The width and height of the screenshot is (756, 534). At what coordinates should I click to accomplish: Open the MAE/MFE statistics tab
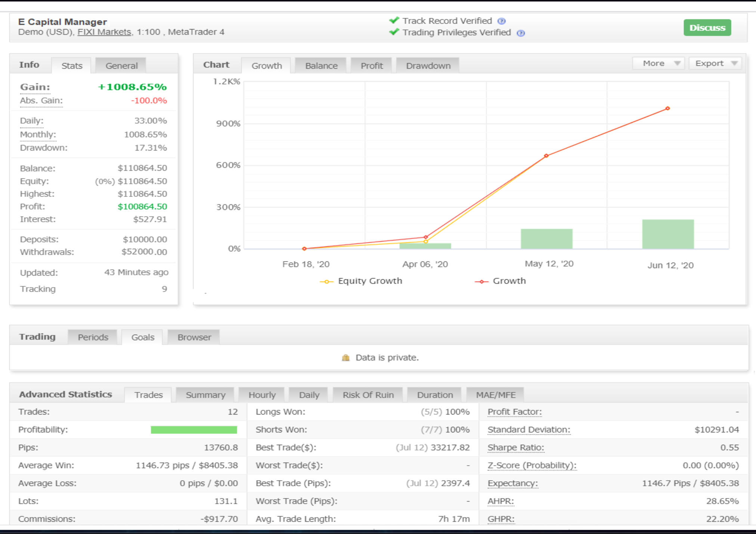point(496,395)
